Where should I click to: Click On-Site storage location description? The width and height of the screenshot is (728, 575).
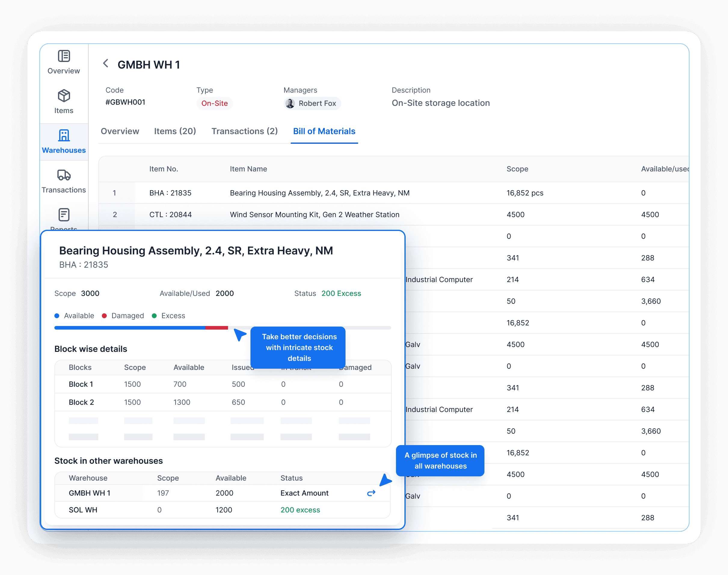coord(441,103)
